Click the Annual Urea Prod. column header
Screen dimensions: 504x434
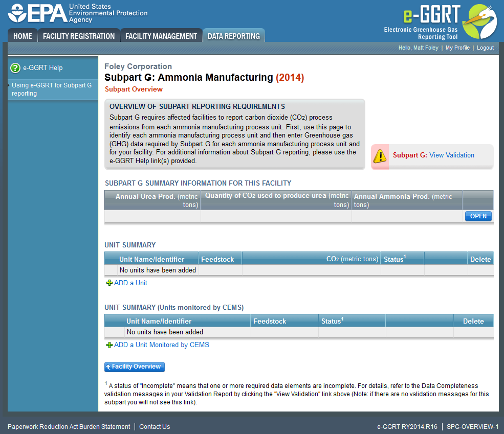(x=152, y=200)
